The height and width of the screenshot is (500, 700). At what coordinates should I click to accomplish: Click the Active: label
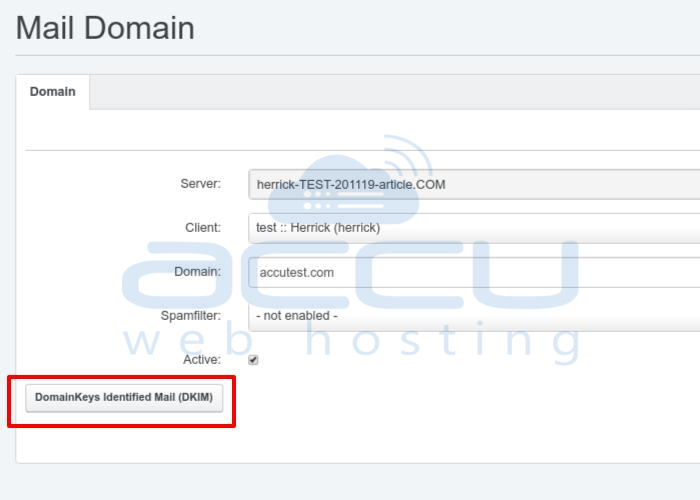click(202, 359)
